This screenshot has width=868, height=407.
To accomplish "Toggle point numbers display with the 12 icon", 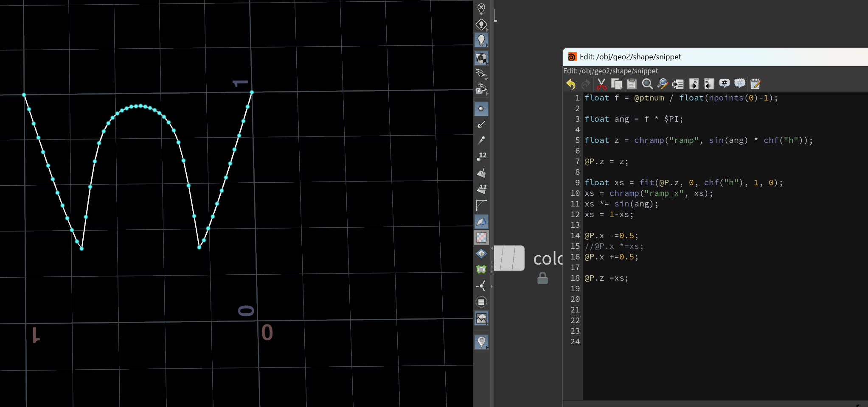I will (x=481, y=157).
